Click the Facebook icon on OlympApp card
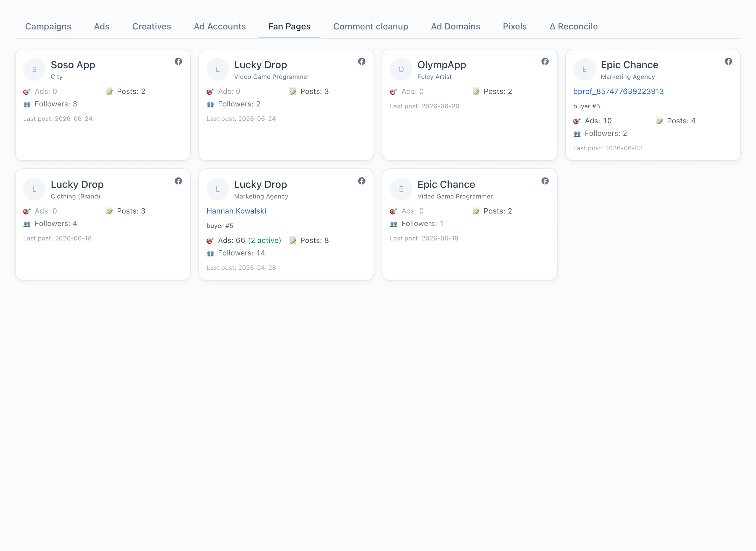The width and height of the screenshot is (756, 551). tap(545, 61)
